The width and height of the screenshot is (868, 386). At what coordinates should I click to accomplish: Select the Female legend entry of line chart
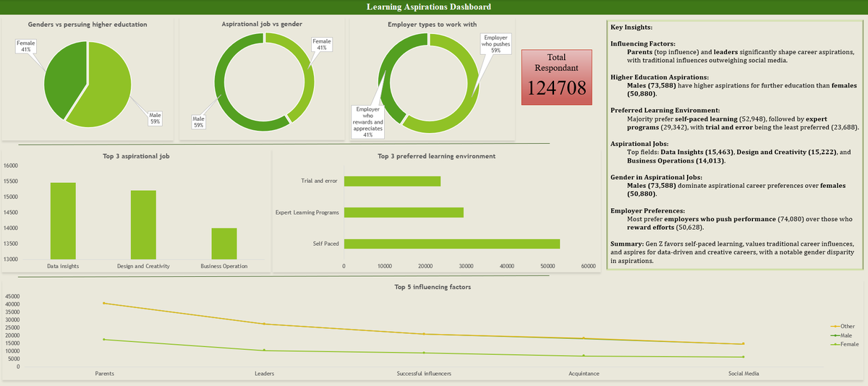point(845,344)
